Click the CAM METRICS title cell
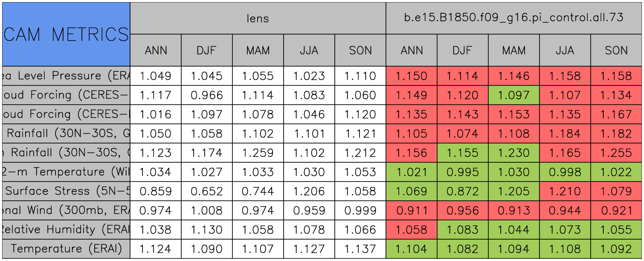 pyautogui.click(x=66, y=34)
